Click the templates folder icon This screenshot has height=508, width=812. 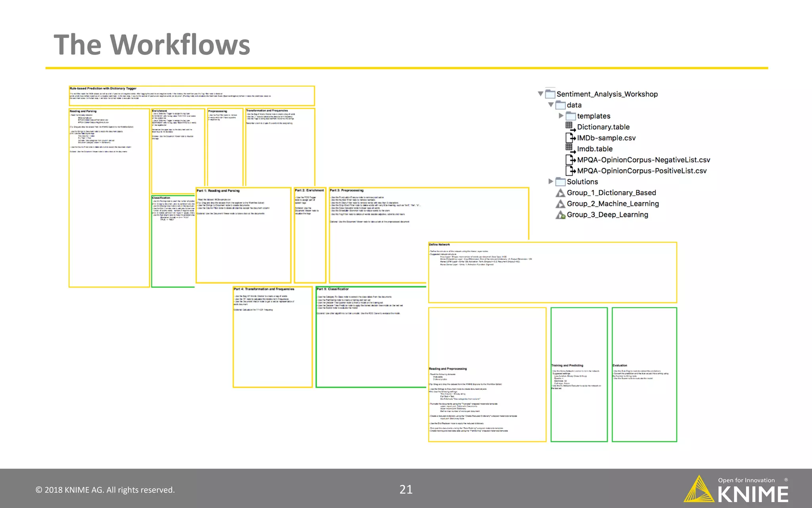point(571,116)
